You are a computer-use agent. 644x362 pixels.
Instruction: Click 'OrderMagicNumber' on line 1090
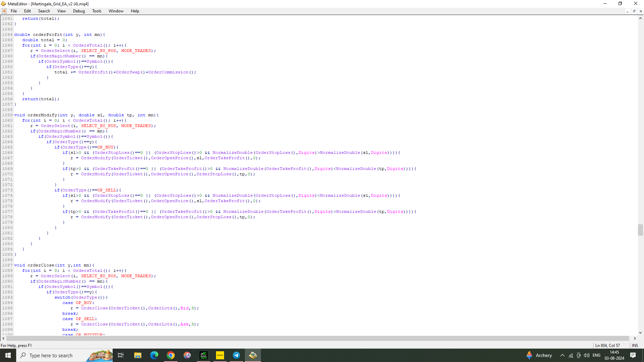coord(60,281)
